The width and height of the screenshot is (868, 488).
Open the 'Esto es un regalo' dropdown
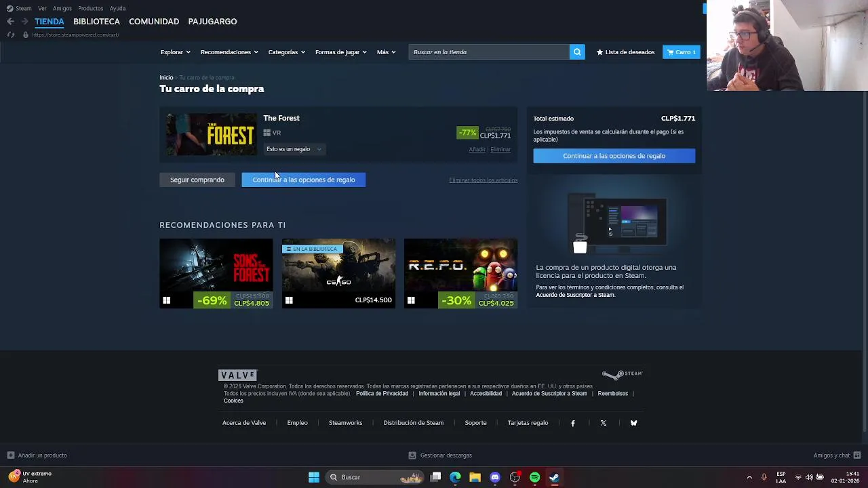(294, 149)
